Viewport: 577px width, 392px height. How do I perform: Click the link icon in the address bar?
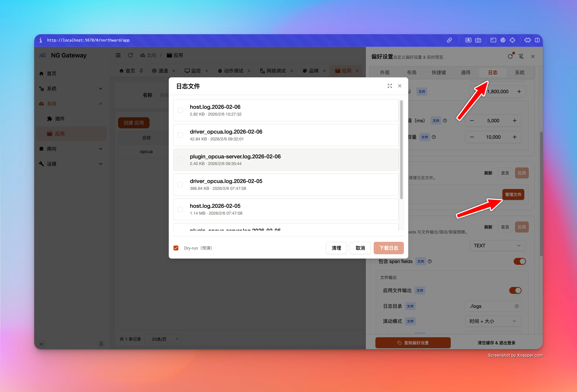(x=449, y=40)
